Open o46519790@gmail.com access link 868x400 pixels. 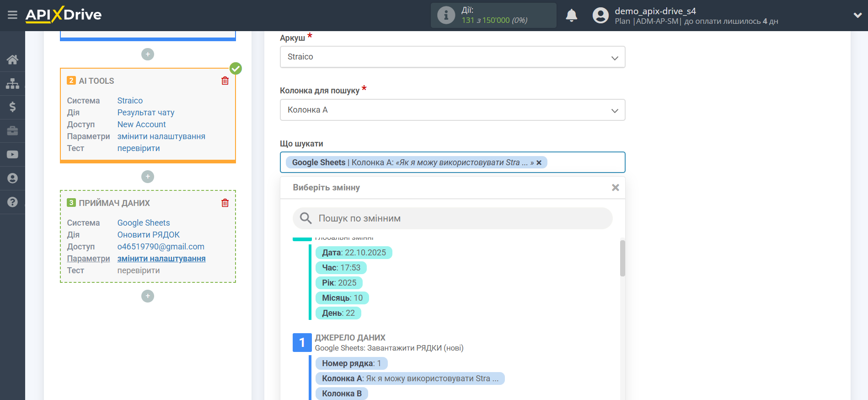(x=161, y=247)
